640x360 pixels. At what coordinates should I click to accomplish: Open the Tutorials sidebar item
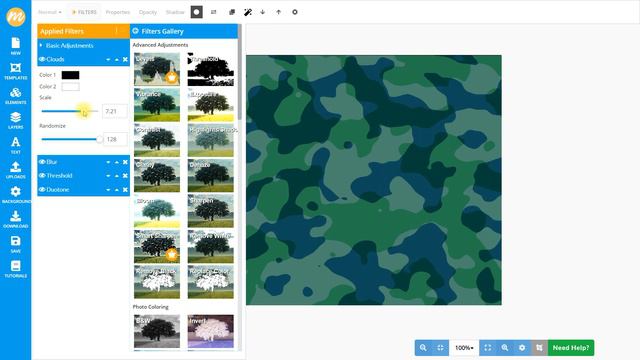tap(16, 269)
